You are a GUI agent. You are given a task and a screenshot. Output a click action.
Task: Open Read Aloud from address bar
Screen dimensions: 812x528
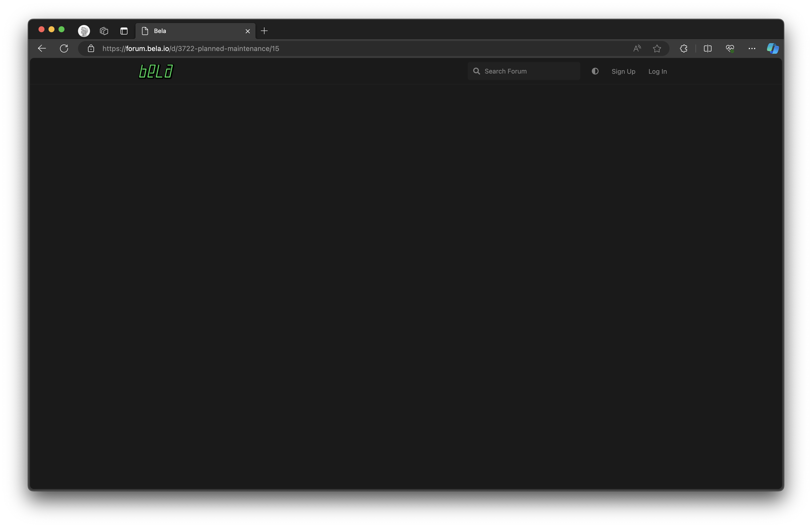(x=637, y=48)
